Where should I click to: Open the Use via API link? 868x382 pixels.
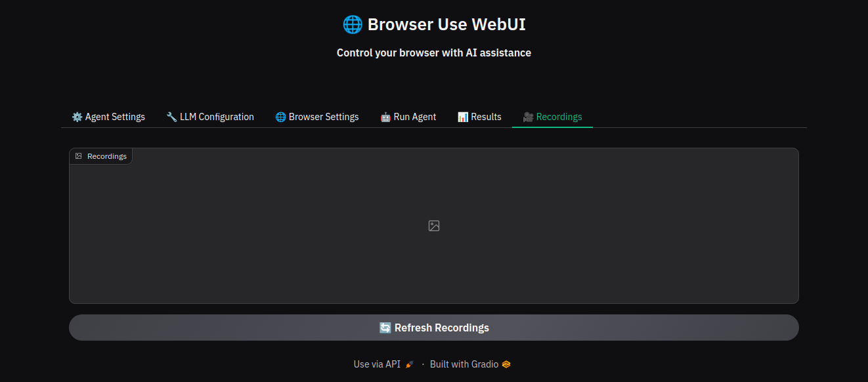coord(383,364)
